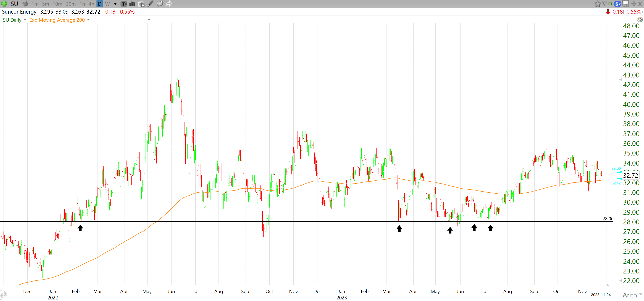
Task: Click the green plus icon to add symbol
Action: pos(5,4)
